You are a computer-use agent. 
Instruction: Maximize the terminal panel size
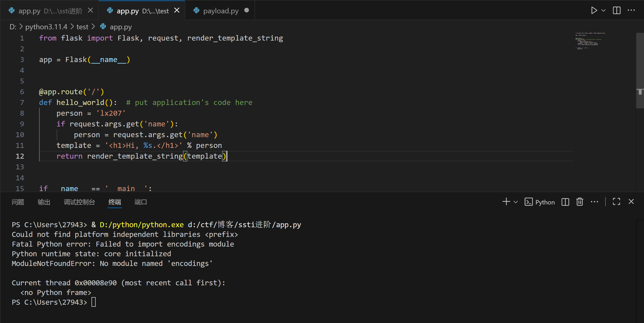click(616, 202)
